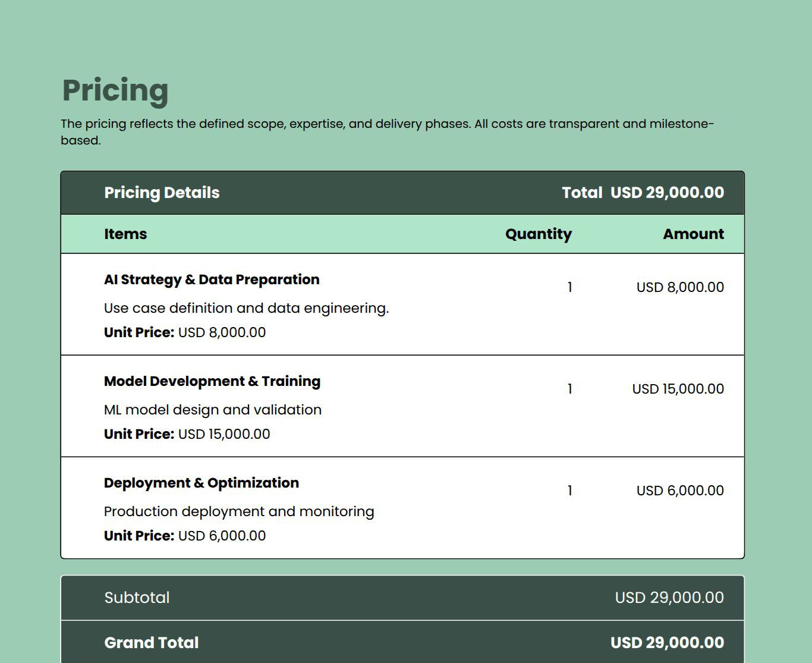Click the Subtotal row label
Image resolution: width=812 pixels, height=663 pixels.
[137, 598]
